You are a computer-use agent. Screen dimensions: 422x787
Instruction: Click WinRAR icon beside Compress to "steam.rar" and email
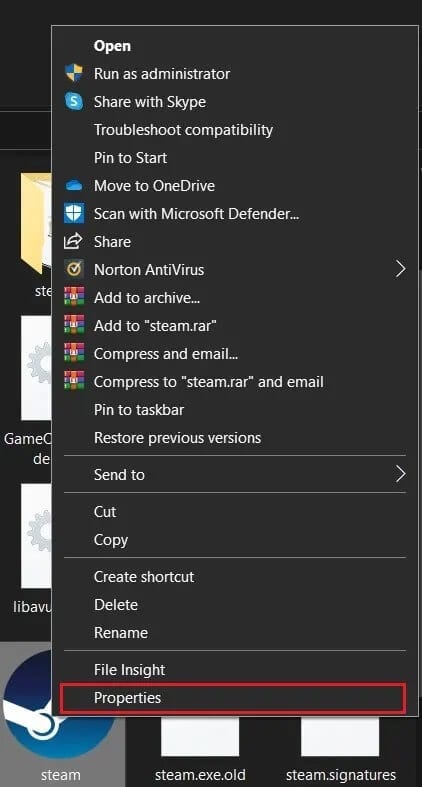(74, 382)
